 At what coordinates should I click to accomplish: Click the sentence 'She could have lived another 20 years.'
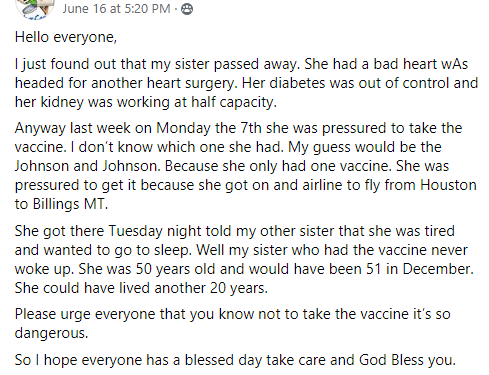click(x=141, y=288)
